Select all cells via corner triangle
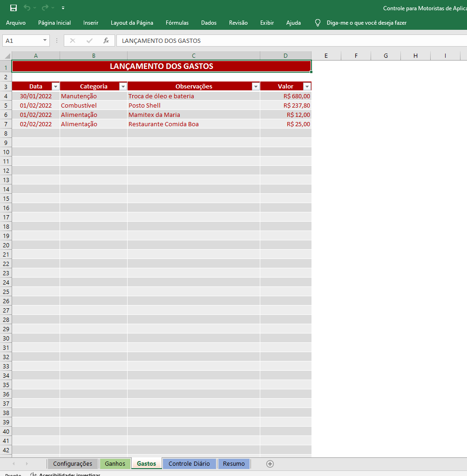Image resolution: width=467 pixels, height=476 pixels. coord(7,56)
